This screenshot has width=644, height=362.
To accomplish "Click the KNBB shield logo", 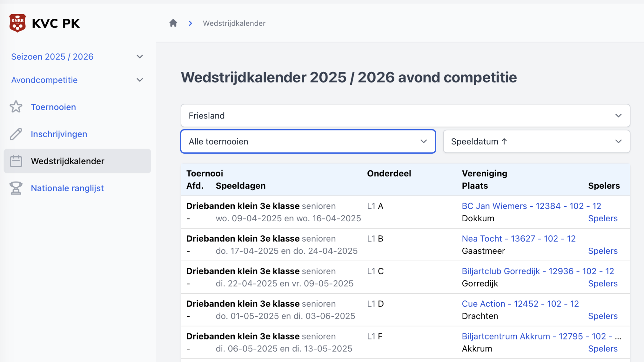I will coord(17,23).
